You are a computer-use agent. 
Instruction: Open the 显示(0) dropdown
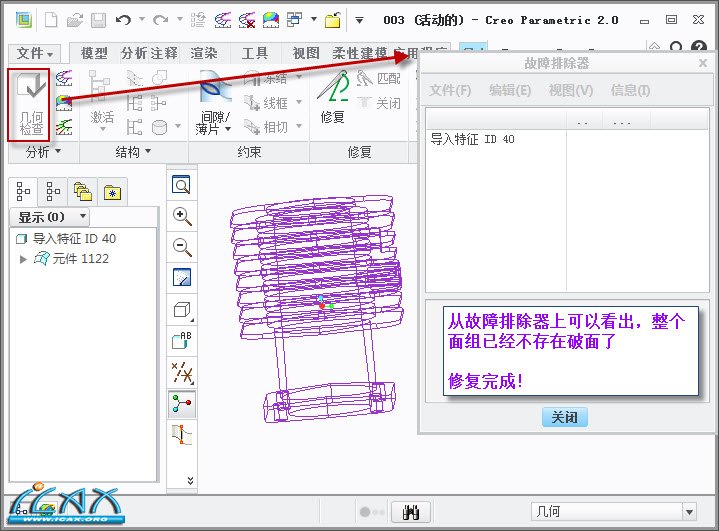pos(53,217)
